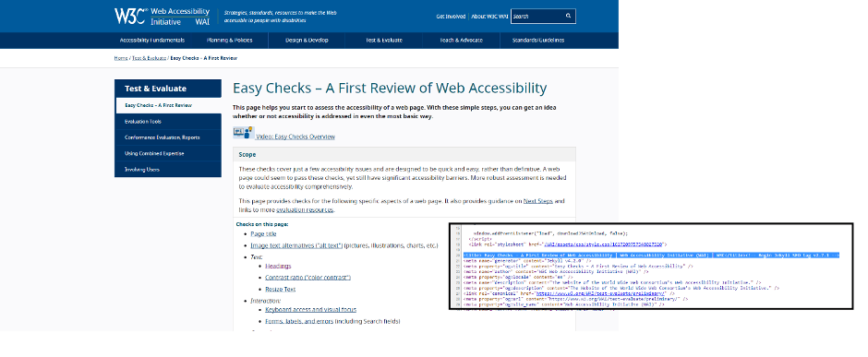Image resolution: width=868 pixels, height=357 pixels.
Task: Click the og:site_name meta source line
Action: click(564, 304)
